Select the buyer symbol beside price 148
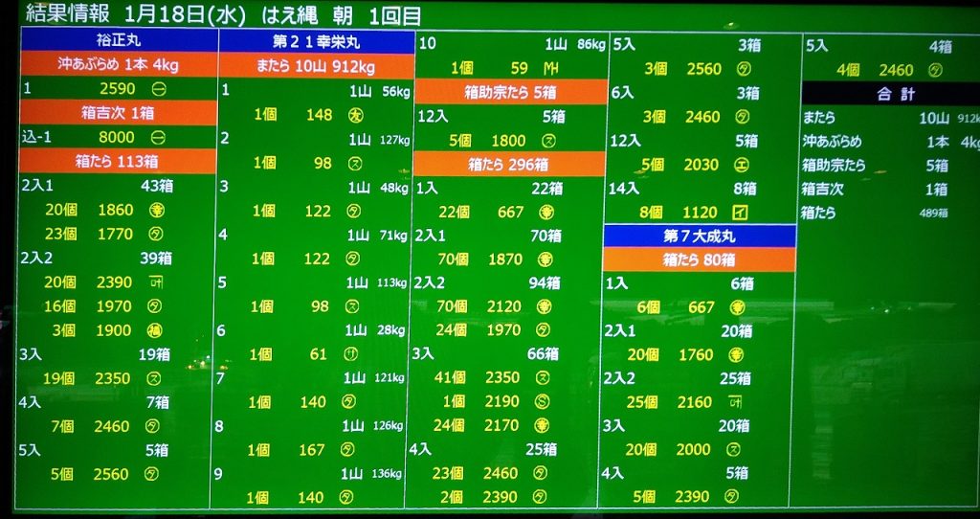Image resolution: width=980 pixels, height=519 pixels. (354, 115)
